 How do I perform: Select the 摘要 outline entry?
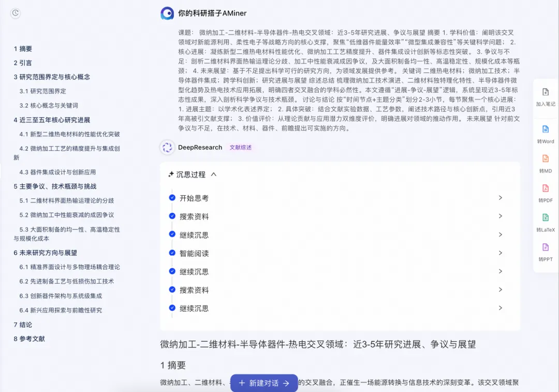tap(22, 49)
